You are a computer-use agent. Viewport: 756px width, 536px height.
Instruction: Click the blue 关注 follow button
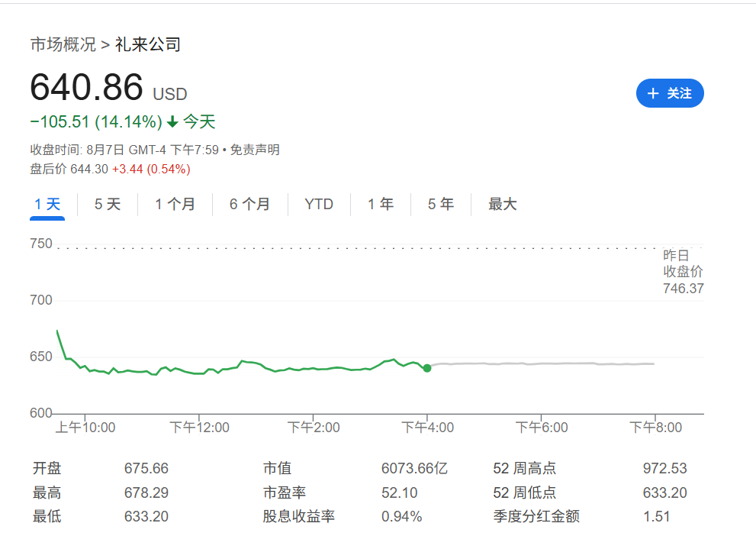pyautogui.click(x=670, y=93)
